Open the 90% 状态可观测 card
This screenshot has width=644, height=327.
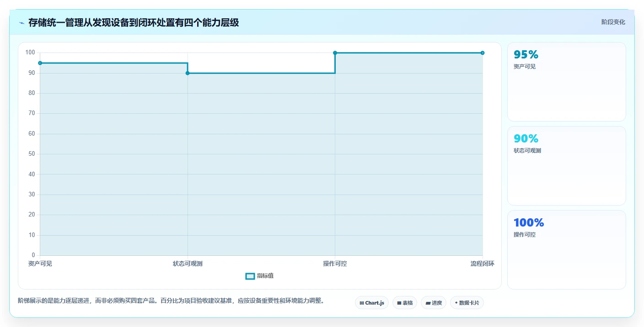click(x=566, y=166)
